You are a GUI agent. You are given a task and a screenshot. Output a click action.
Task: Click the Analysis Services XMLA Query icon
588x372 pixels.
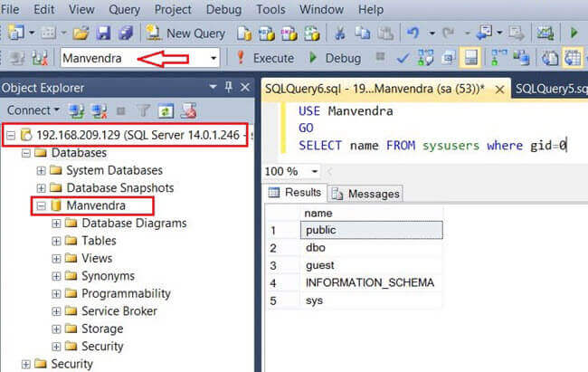point(312,33)
